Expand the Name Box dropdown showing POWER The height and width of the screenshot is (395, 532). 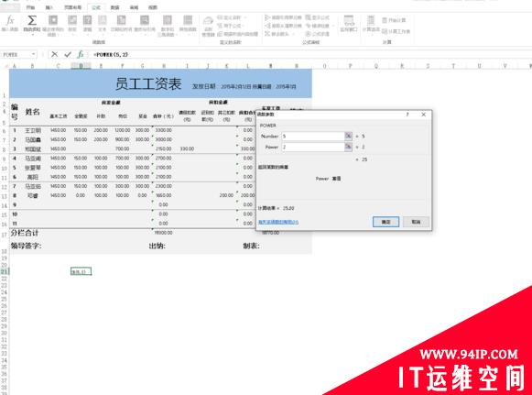[x=33, y=54]
